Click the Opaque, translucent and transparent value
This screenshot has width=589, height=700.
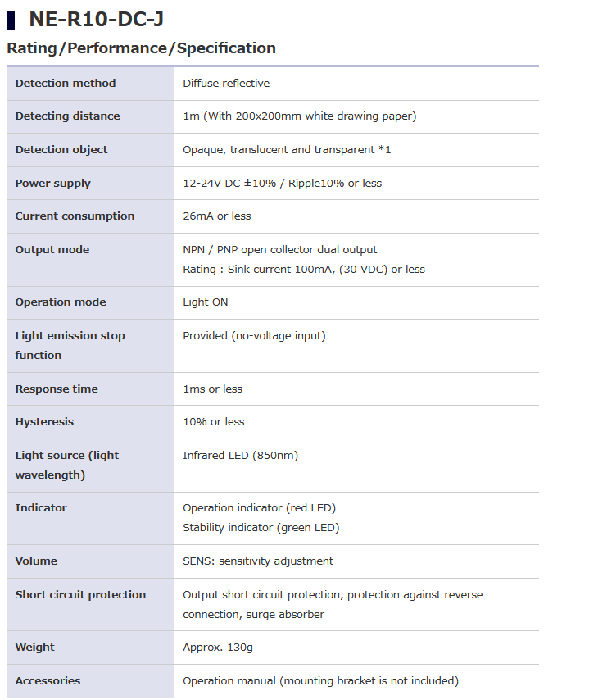click(x=287, y=150)
